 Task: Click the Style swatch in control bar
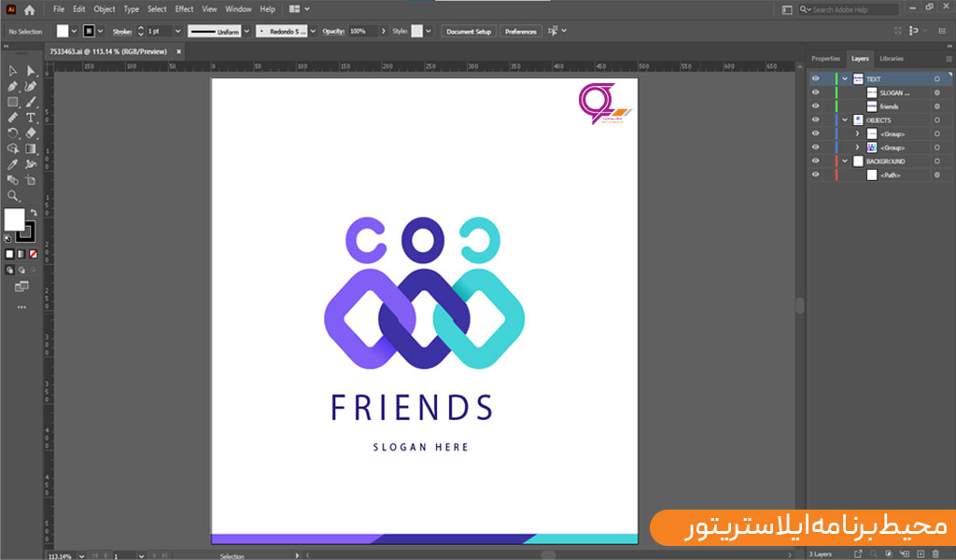(417, 31)
